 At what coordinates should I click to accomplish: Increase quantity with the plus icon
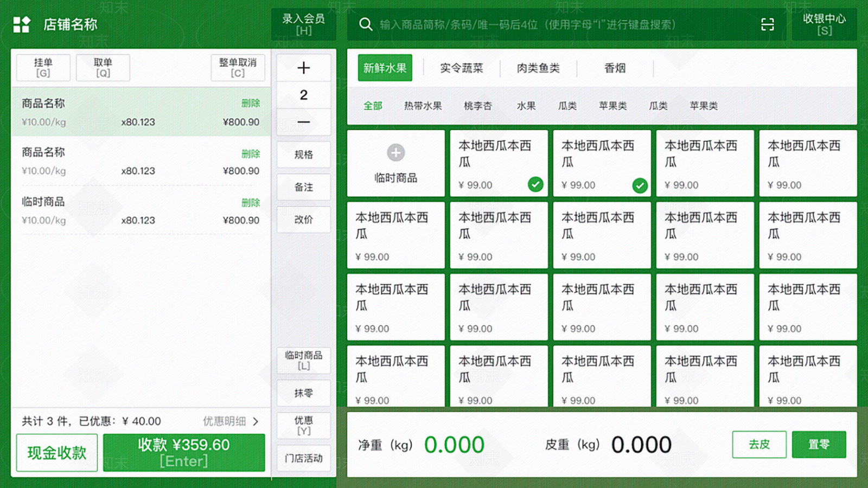pos(303,67)
